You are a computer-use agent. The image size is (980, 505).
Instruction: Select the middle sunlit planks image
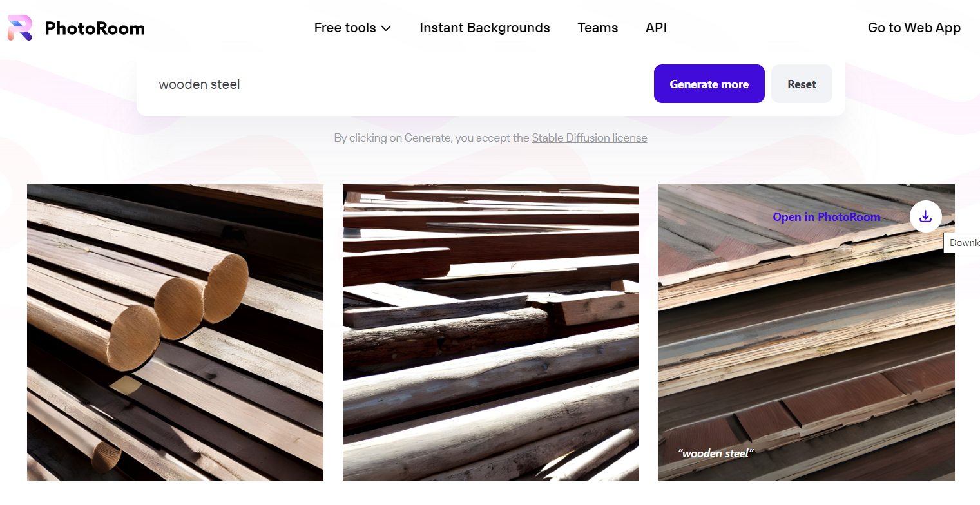coord(491,332)
